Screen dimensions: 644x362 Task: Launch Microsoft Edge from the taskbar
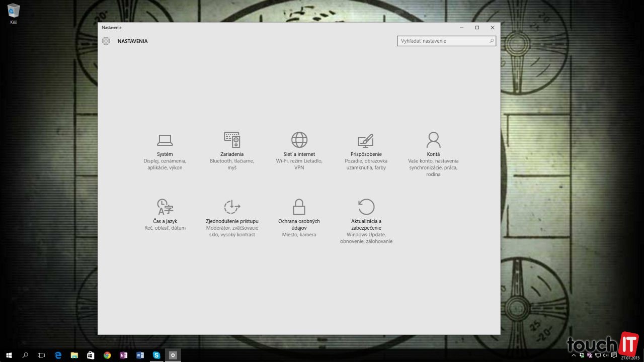58,355
